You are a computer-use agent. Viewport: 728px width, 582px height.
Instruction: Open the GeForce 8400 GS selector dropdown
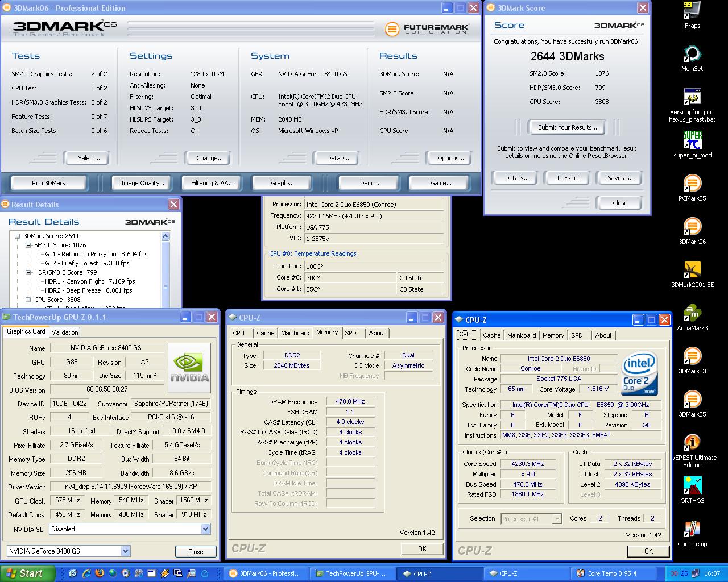(x=125, y=551)
